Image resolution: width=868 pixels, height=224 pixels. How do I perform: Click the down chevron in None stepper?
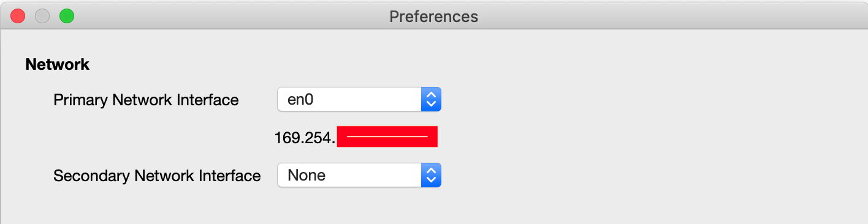pos(431,181)
